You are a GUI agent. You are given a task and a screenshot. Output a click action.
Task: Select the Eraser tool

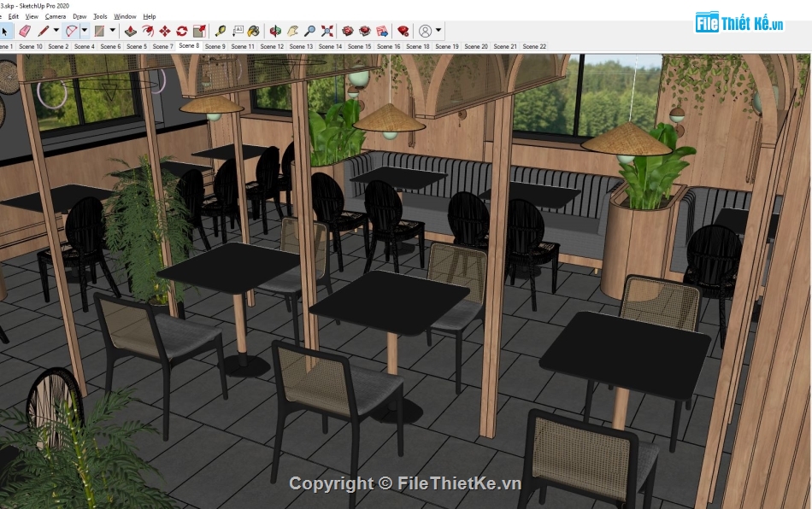(25, 32)
